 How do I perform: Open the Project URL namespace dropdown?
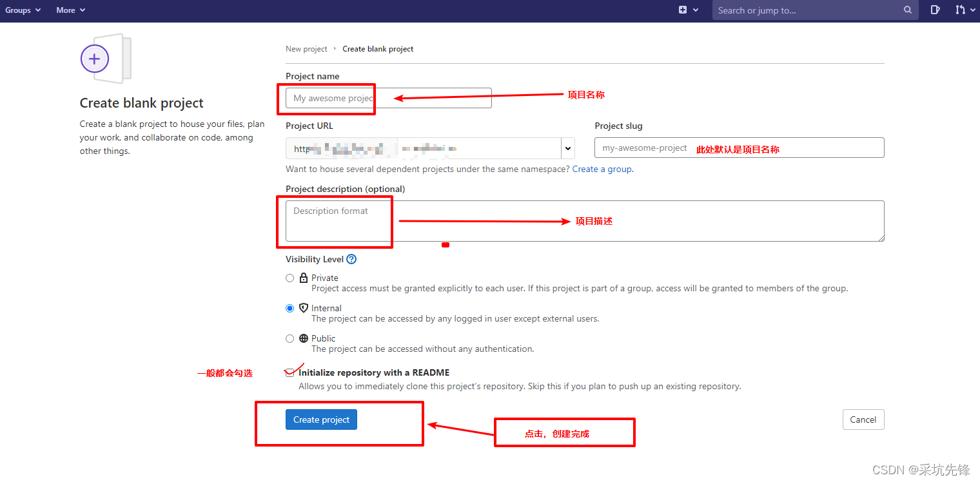point(568,148)
